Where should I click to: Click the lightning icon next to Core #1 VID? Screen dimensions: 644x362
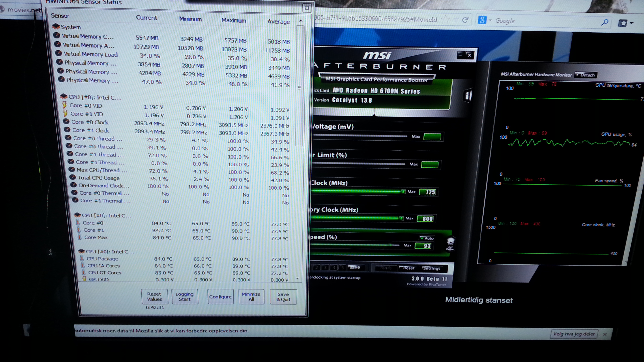coord(66,113)
